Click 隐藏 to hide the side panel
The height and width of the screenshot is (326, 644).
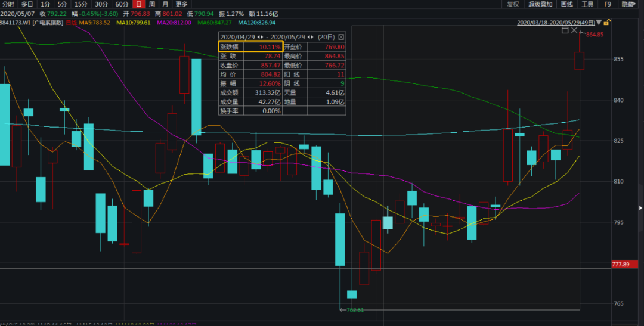pos(628,4)
